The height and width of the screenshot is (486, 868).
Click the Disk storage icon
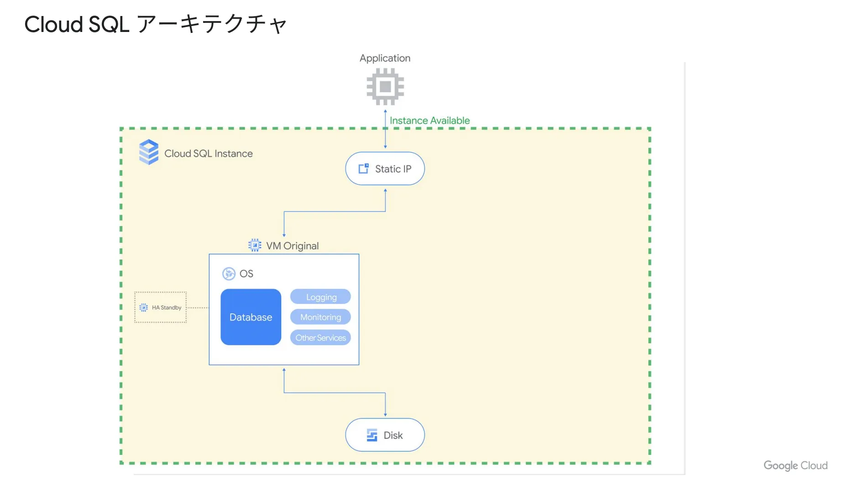click(372, 435)
